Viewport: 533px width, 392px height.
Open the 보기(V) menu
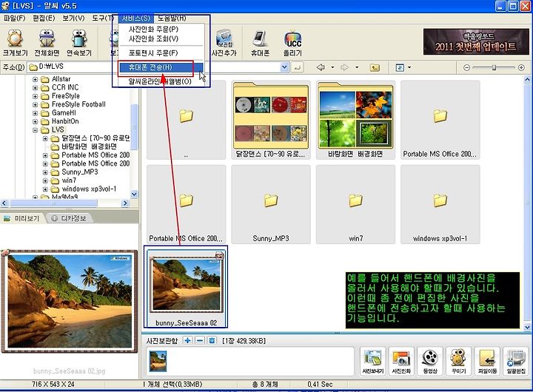pos(73,18)
